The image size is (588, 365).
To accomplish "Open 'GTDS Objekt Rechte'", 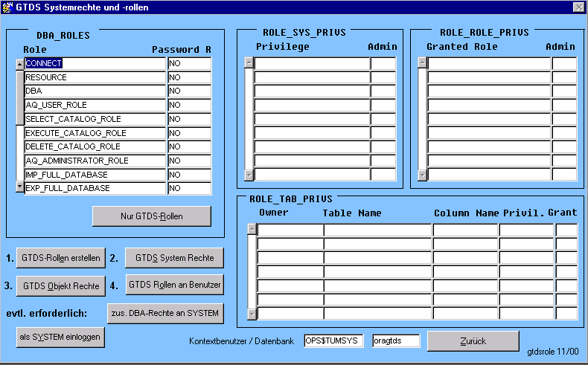I will coord(61,285).
